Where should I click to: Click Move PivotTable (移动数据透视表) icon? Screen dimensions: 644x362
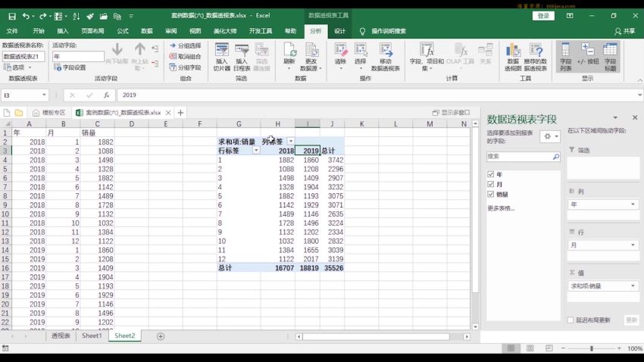[385, 55]
